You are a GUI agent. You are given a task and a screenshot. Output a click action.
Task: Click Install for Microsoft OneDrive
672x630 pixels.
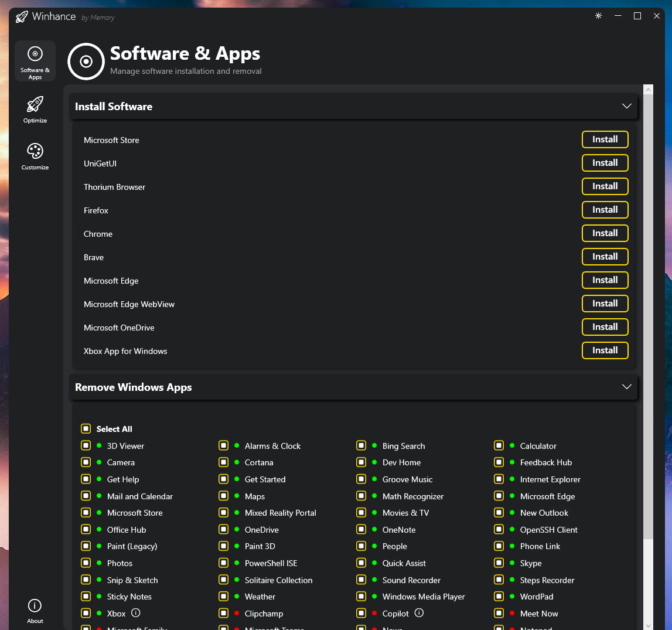pos(605,327)
